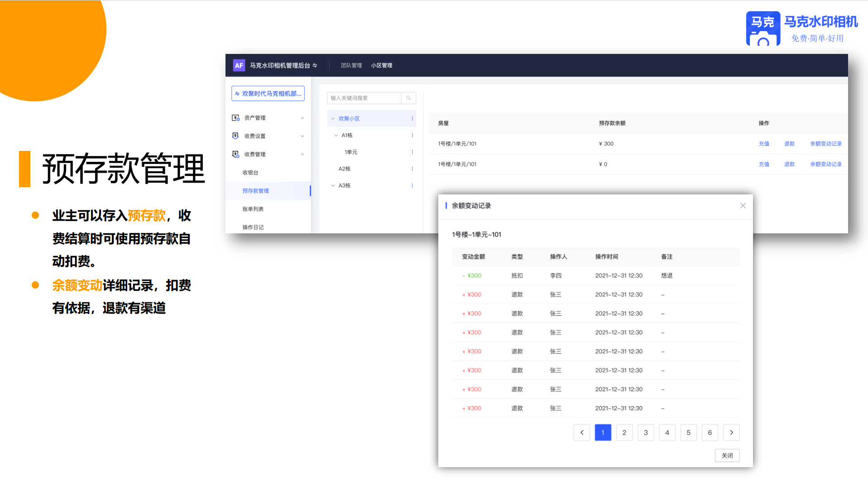Click 充值 for the ¥ 300 balance row
Screen dimensions: 868x488
(764, 144)
